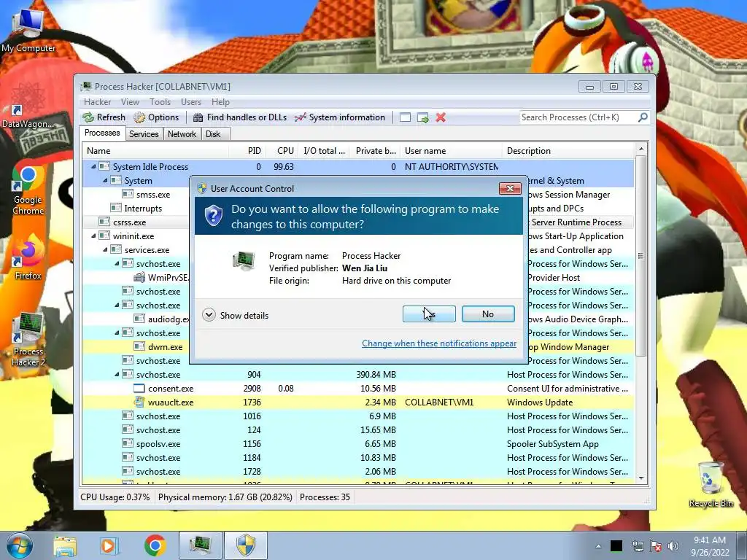747x560 pixels.
Task: Click the Action Center flag tray icon
Action: [x=656, y=546]
